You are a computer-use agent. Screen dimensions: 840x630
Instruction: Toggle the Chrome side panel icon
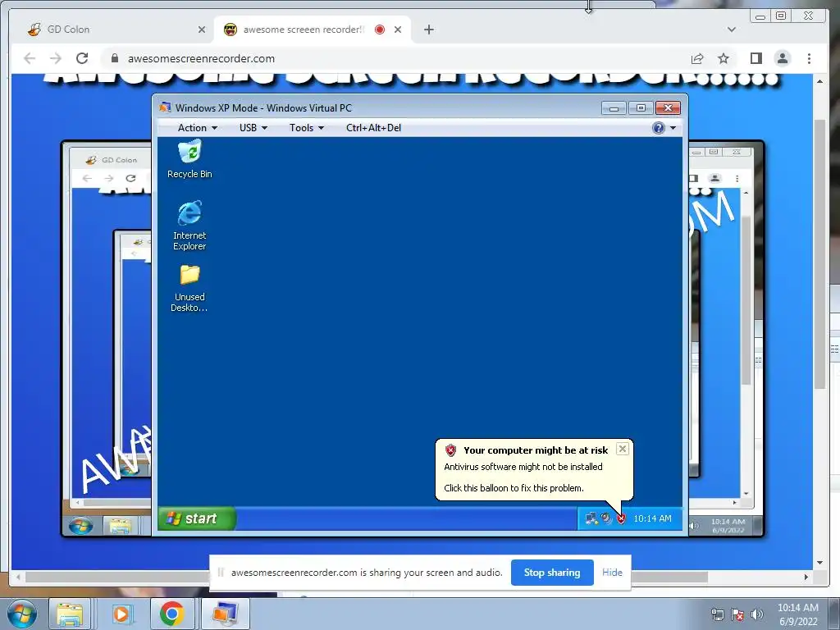coord(756,58)
